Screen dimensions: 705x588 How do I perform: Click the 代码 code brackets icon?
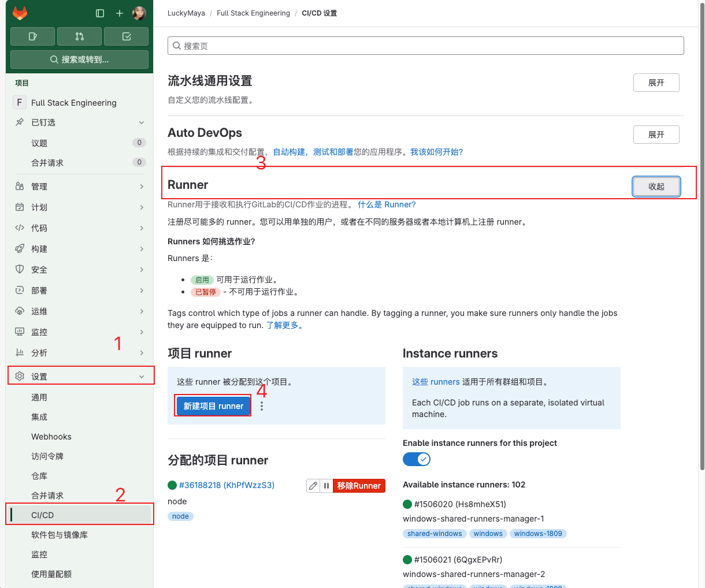(x=20, y=228)
